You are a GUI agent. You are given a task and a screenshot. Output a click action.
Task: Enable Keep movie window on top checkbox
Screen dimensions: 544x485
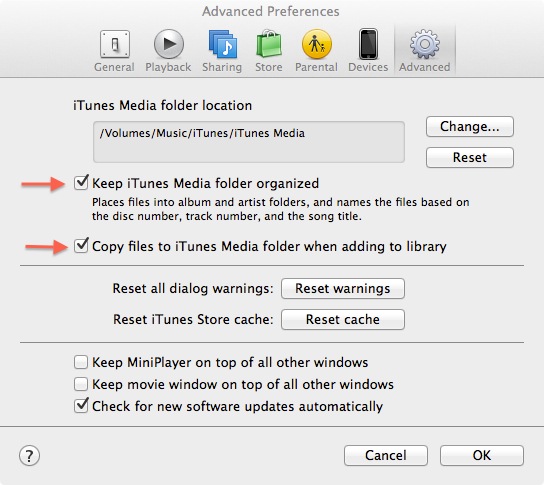81,384
